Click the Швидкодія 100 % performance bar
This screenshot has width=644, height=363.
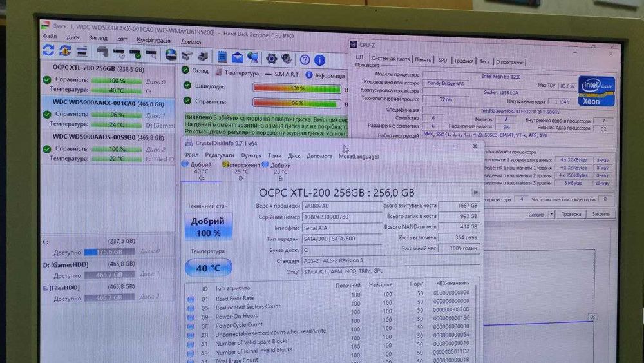click(x=297, y=88)
